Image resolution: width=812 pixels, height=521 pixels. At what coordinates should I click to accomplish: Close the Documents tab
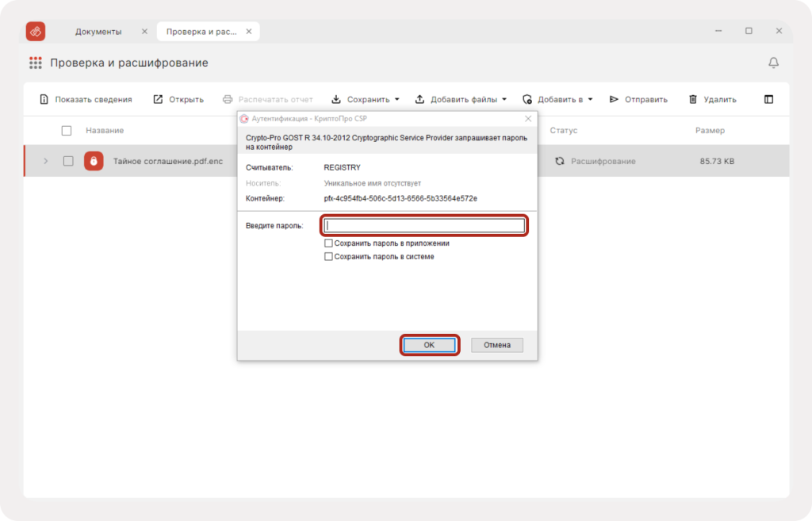coord(144,32)
